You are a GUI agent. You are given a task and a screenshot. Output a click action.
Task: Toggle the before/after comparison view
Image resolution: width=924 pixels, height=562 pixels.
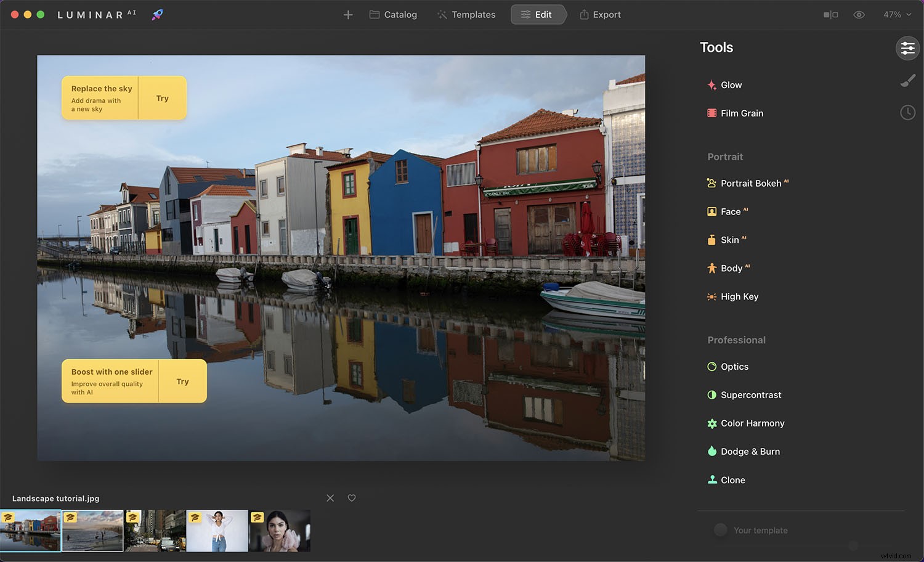pos(831,14)
